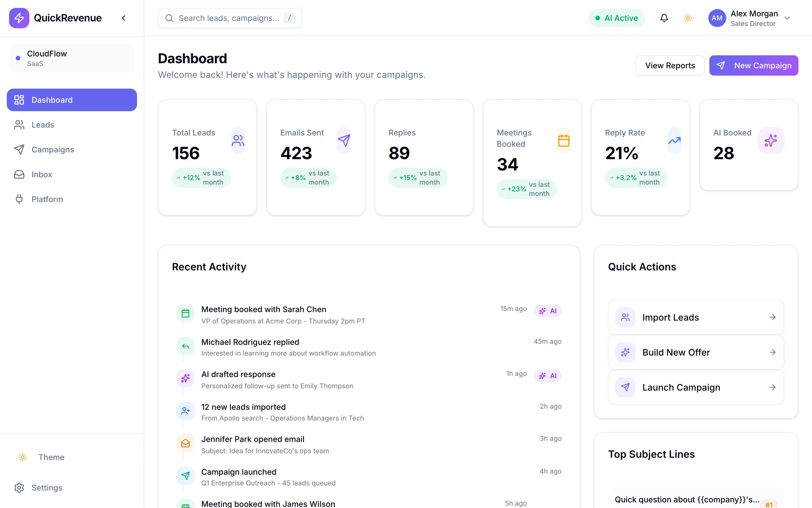The image size is (812, 508).
Task: Click the AI tag on the Sarah Chen meeting row
Action: tap(548, 311)
